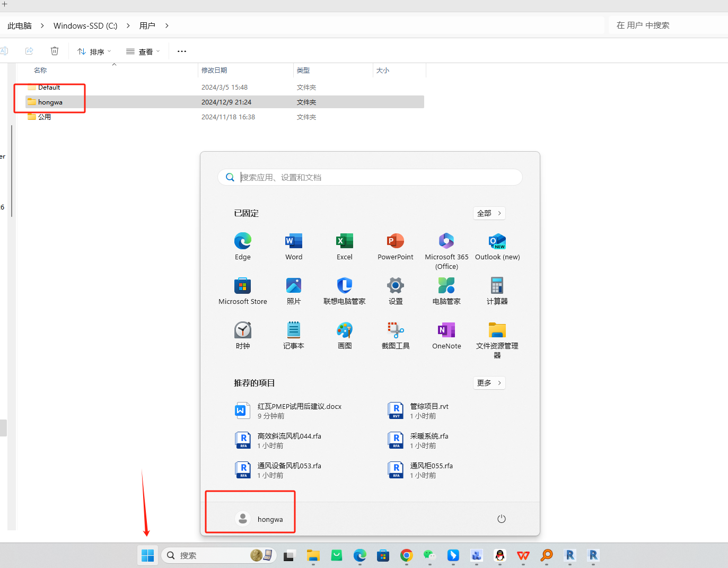The image size is (728, 568).
Task: Expand the 排序 sort dropdown
Action: click(94, 51)
